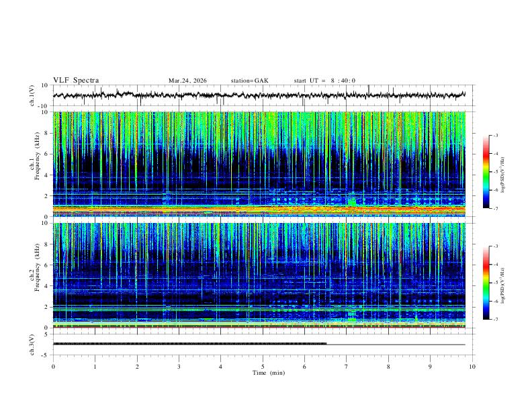The image size is (532, 411).
Task: Click the "8" kHz tick of ch.1 frequency axis
Action: click(46, 133)
